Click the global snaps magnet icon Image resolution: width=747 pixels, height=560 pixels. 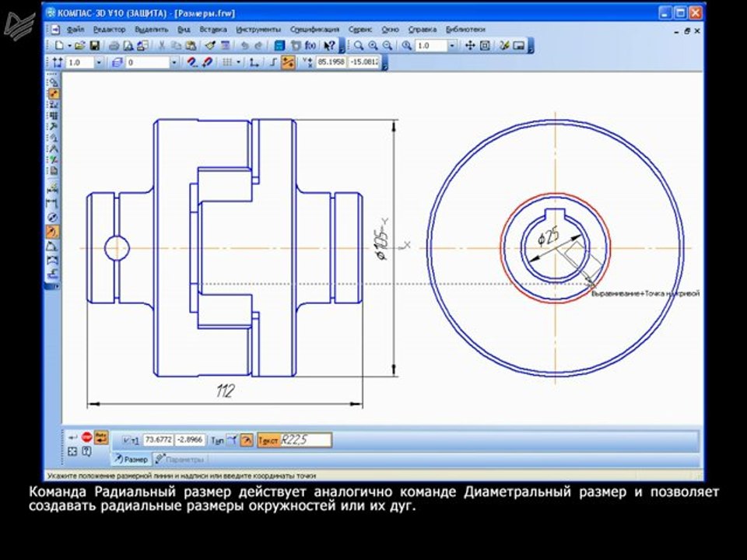pos(191,62)
